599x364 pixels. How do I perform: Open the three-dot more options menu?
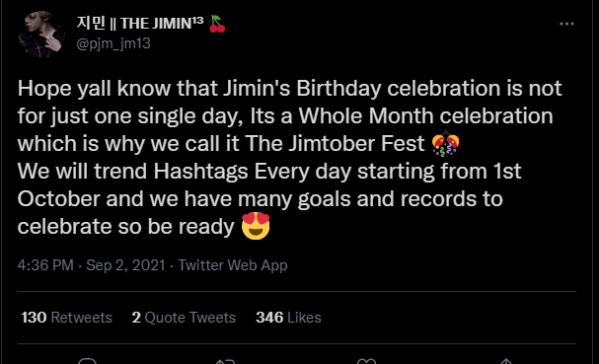tap(566, 24)
